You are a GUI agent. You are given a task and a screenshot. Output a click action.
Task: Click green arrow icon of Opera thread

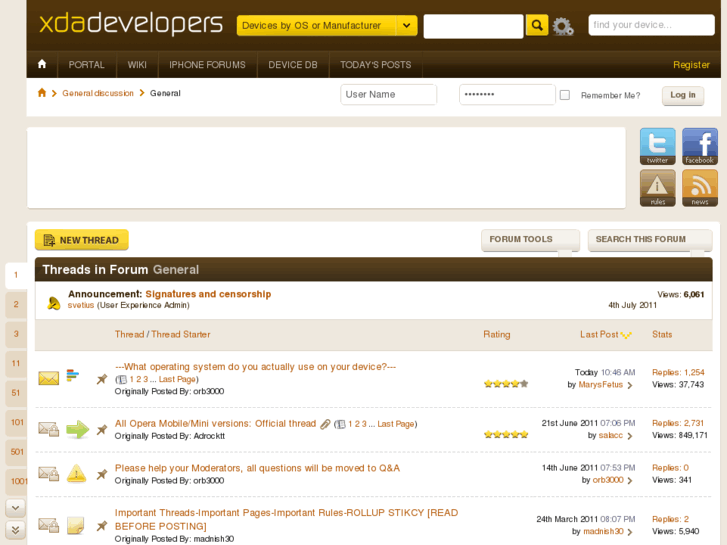click(x=77, y=429)
